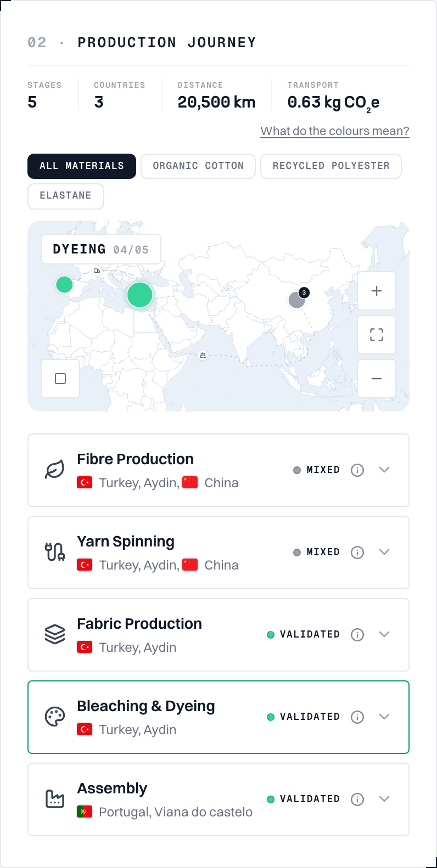Image resolution: width=437 pixels, height=868 pixels.
Task: Click the China flag in Yarn Spinning
Action: click(190, 565)
